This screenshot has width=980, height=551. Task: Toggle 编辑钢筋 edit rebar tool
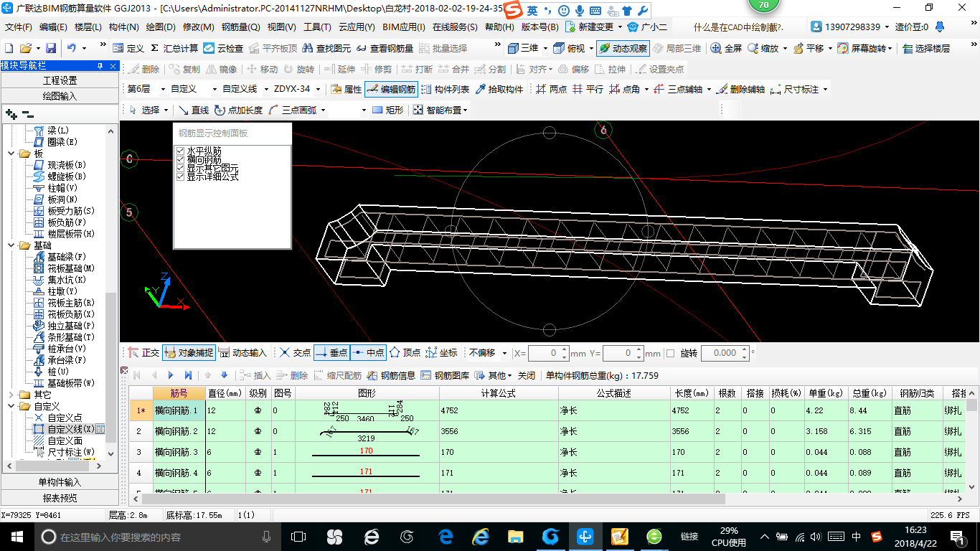[x=391, y=90]
